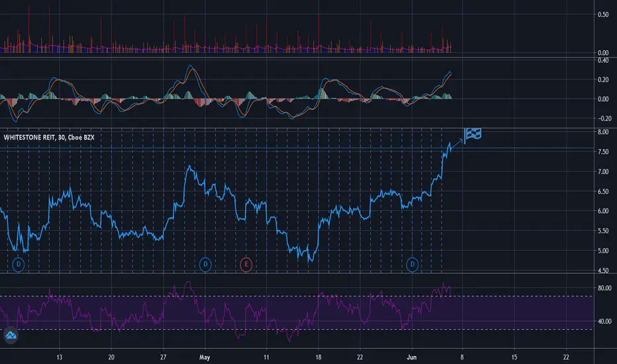Click the 15 date label on time axis

pos(514,357)
